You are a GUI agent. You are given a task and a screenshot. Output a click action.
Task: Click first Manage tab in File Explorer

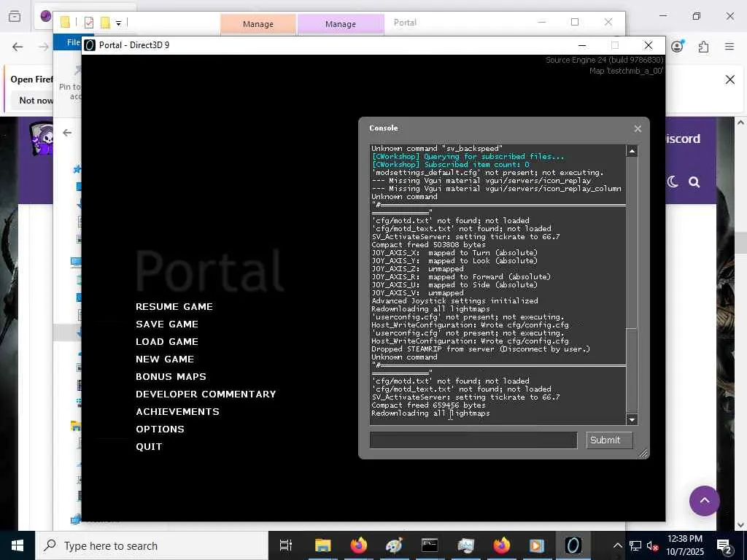tap(258, 24)
